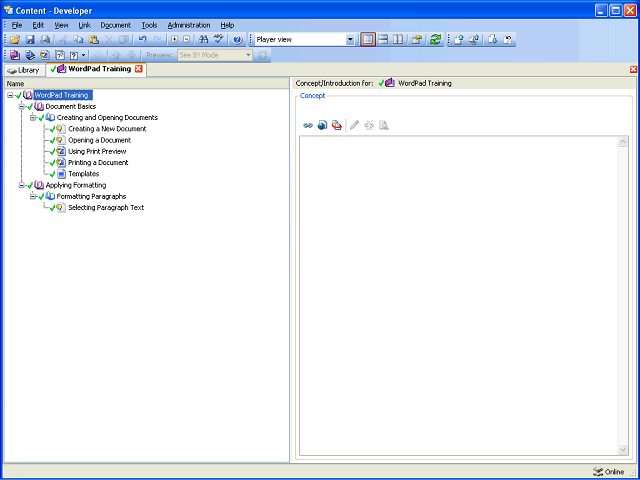Collapse Creating and Opening Documents node
Image resolution: width=640 pixels, height=480 pixels.
pyautogui.click(x=33, y=118)
